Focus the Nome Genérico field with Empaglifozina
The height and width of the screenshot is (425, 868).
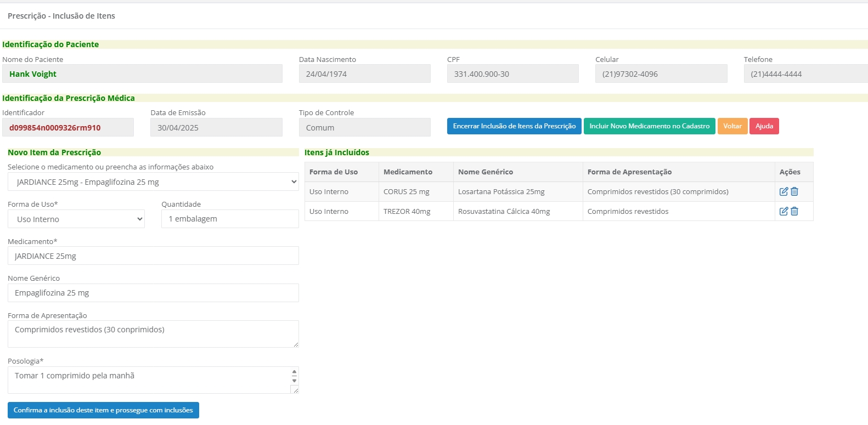coord(153,293)
